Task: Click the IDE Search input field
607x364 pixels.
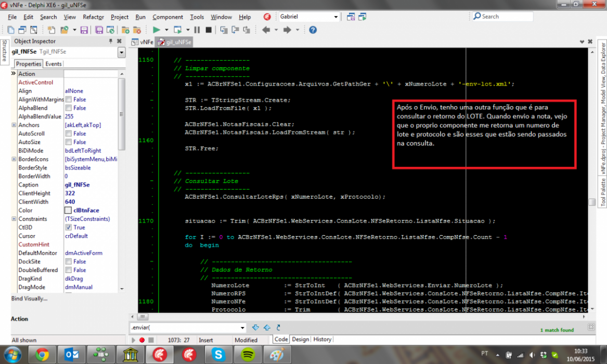Action: point(502,16)
